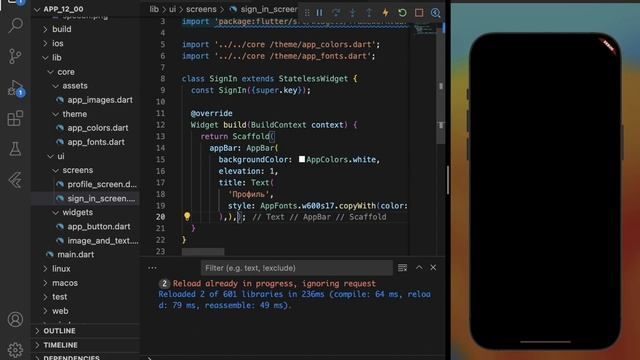Click lib breadcrumb segment
This screenshot has width=640, height=360.
tap(154, 9)
